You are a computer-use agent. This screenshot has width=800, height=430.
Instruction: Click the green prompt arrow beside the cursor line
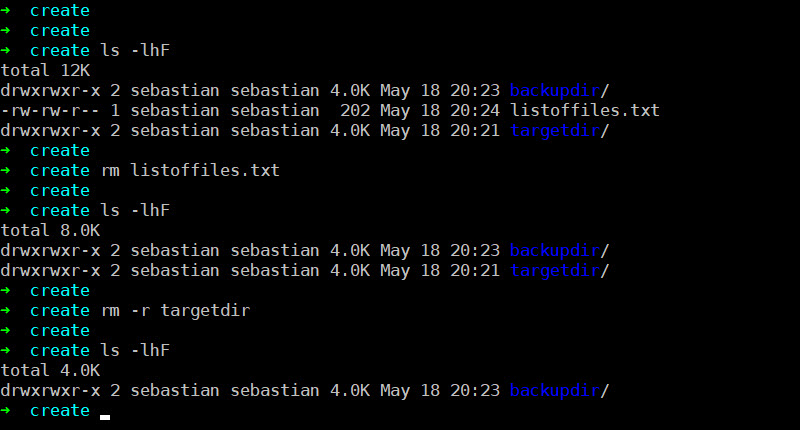tap(7, 410)
